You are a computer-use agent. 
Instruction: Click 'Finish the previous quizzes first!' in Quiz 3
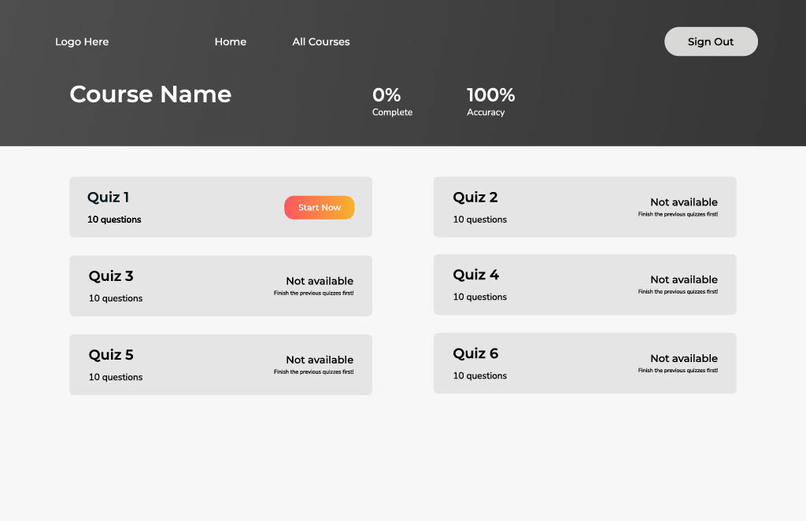pyautogui.click(x=314, y=293)
